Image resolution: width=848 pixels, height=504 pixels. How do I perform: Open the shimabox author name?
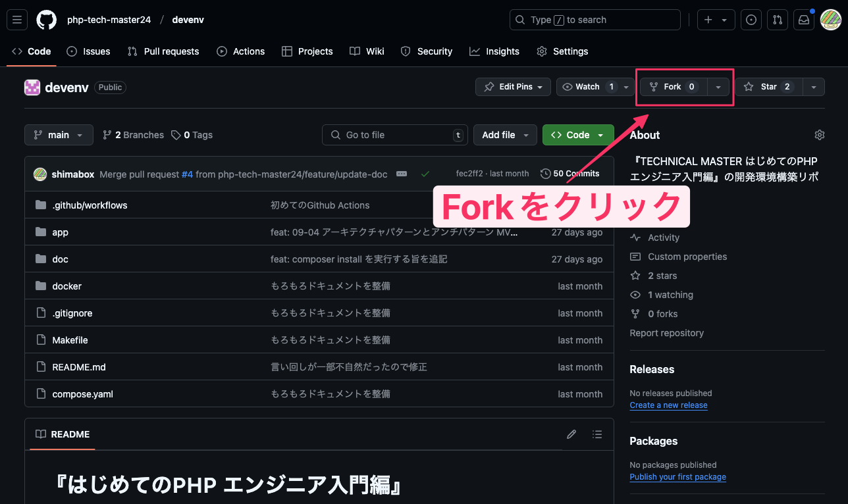click(x=72, y=174)
